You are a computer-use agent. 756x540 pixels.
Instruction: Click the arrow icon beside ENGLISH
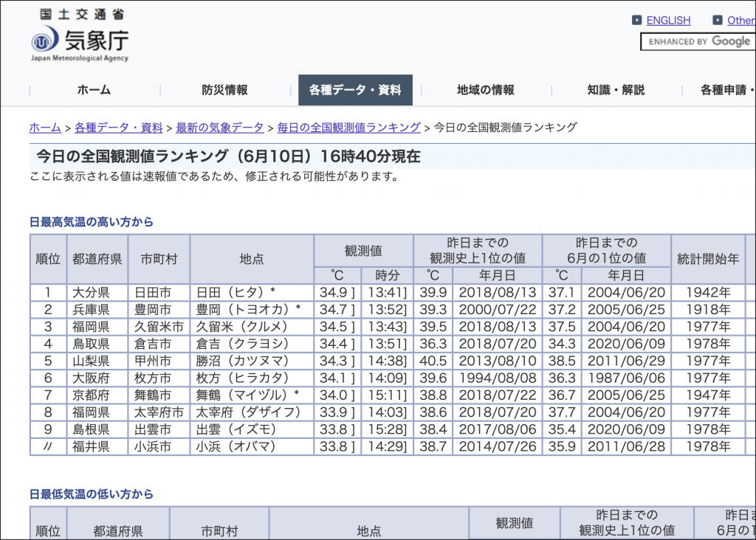[x=637, y=21]
